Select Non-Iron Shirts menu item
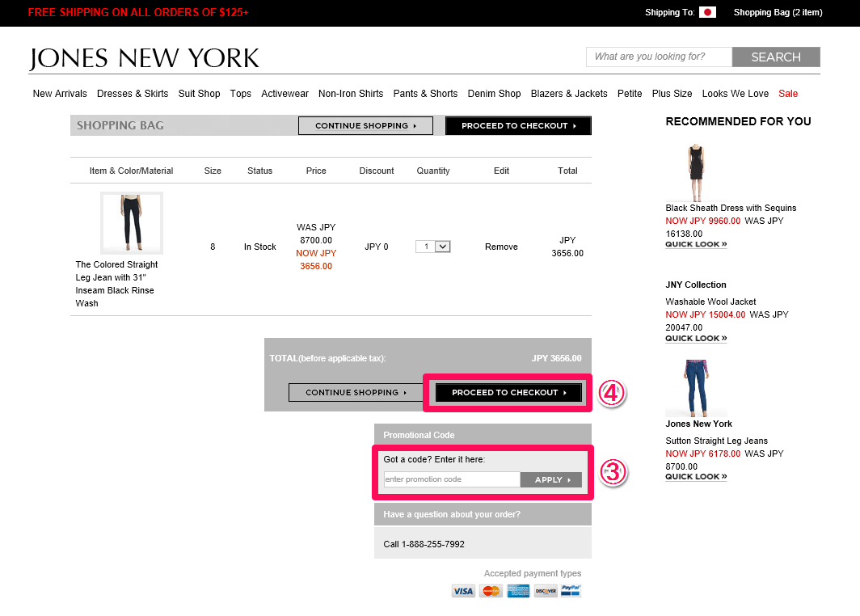The image size is (860, 616). (x=351, y=93)
